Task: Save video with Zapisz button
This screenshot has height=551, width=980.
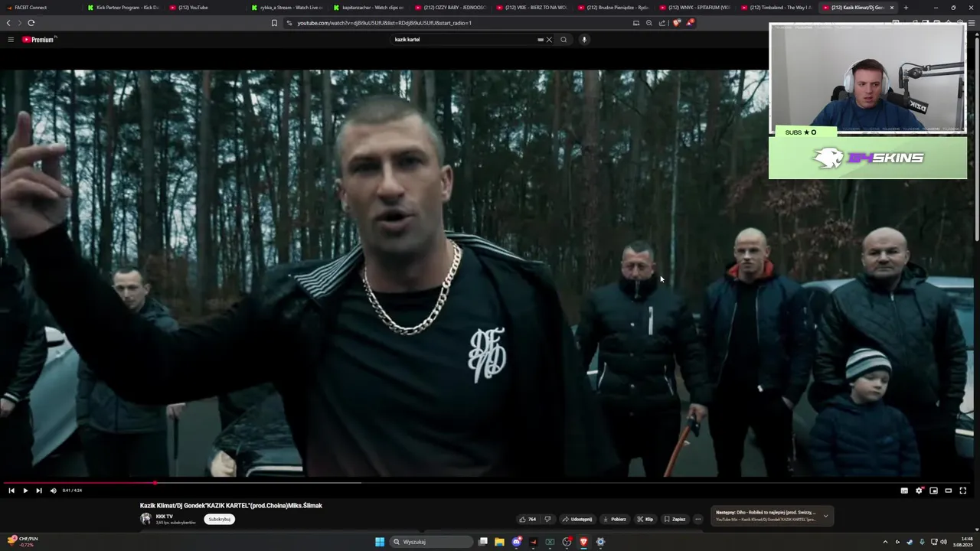Action: click(x=675, y=519)
